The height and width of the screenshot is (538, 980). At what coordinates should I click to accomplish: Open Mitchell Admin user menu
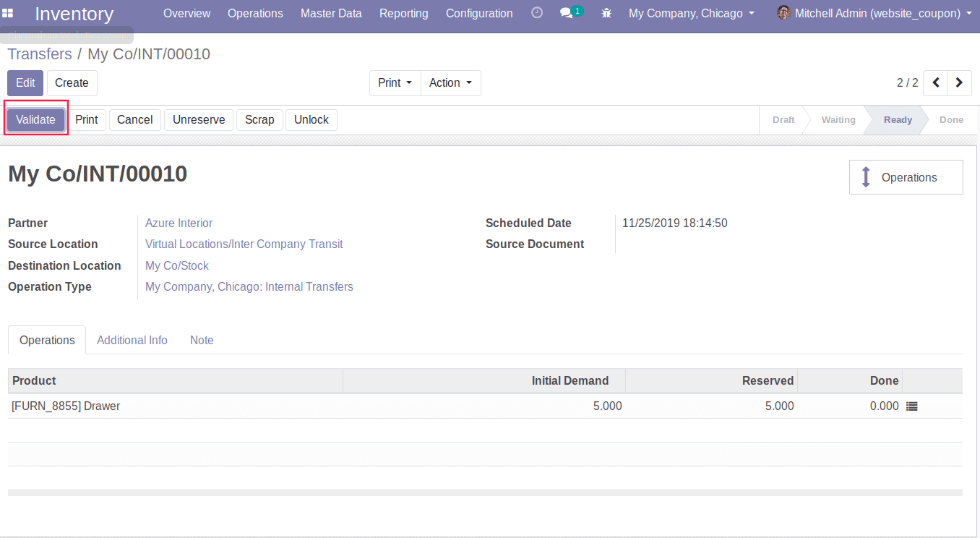[874, 13]
